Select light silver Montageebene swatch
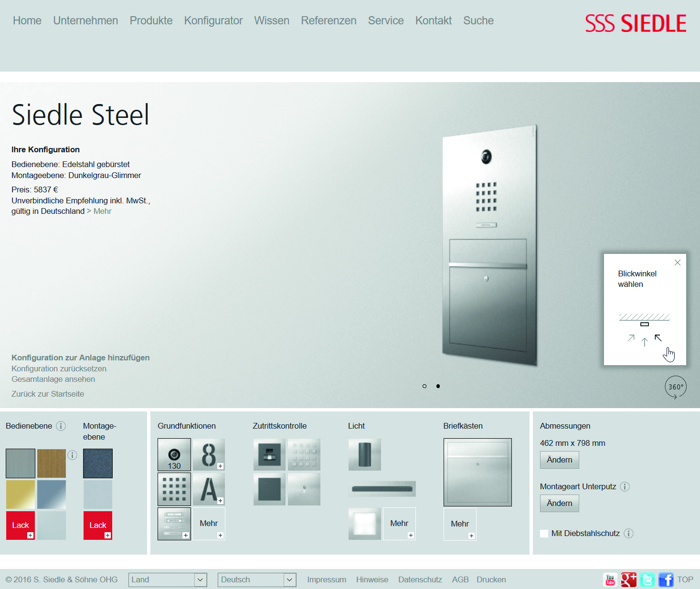Image resolution: width=700 pixels, height=589 pixels. click(98, 494)
